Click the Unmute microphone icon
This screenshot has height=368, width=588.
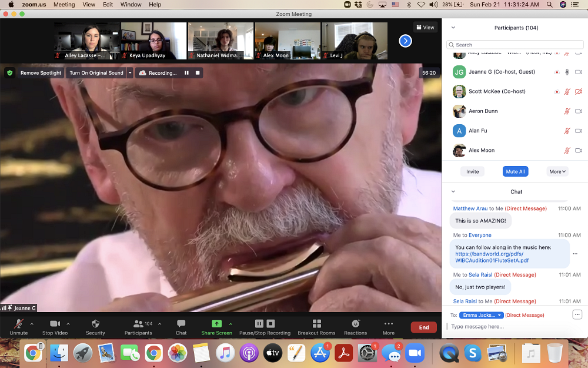(x=18, y=324)
